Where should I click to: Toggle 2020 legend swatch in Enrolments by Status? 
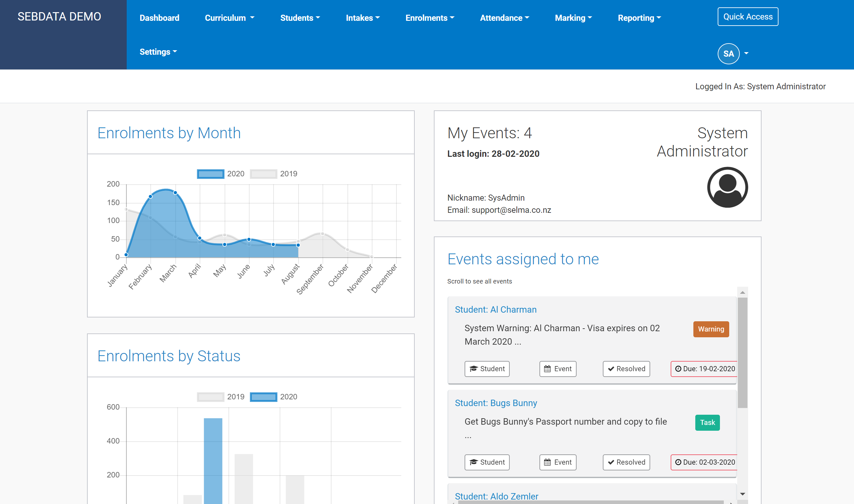tap(264, 397)
